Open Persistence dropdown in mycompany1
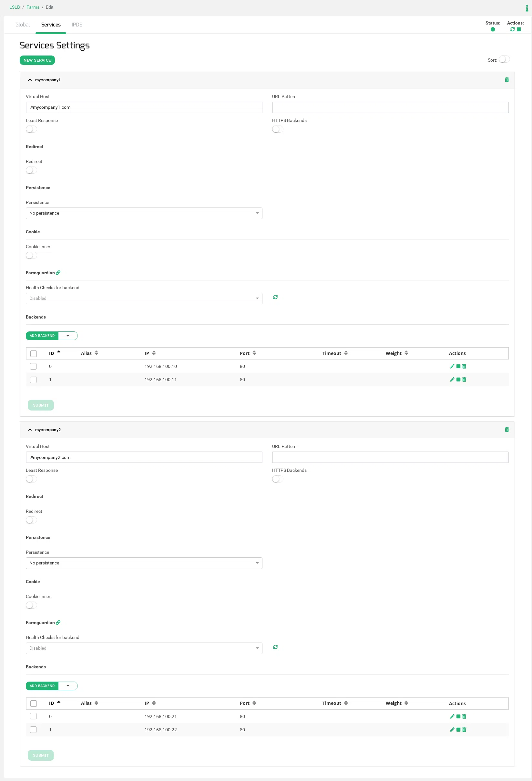The width and height of the screenshot is (532, 781). click(144, 213)
